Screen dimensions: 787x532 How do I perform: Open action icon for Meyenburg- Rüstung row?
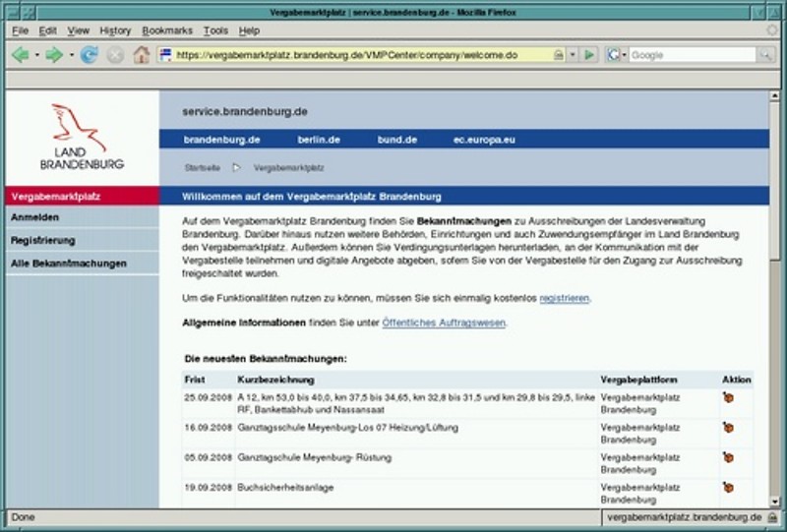[x=728, y=457]
